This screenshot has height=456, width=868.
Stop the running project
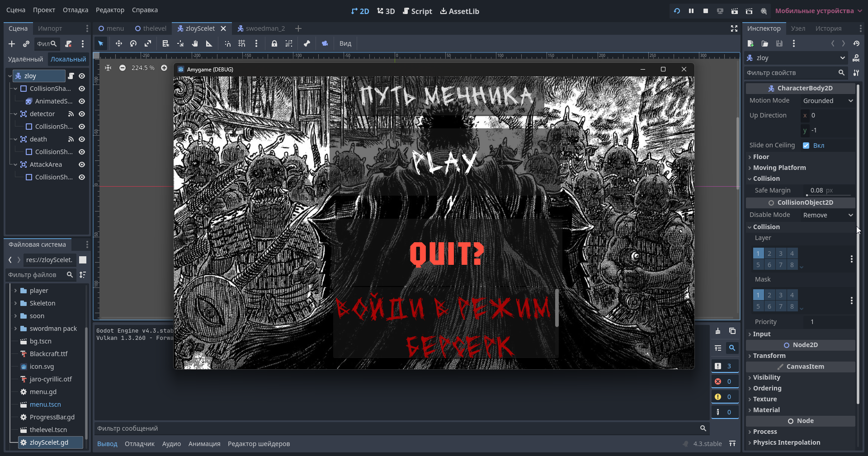coord(706,11)
